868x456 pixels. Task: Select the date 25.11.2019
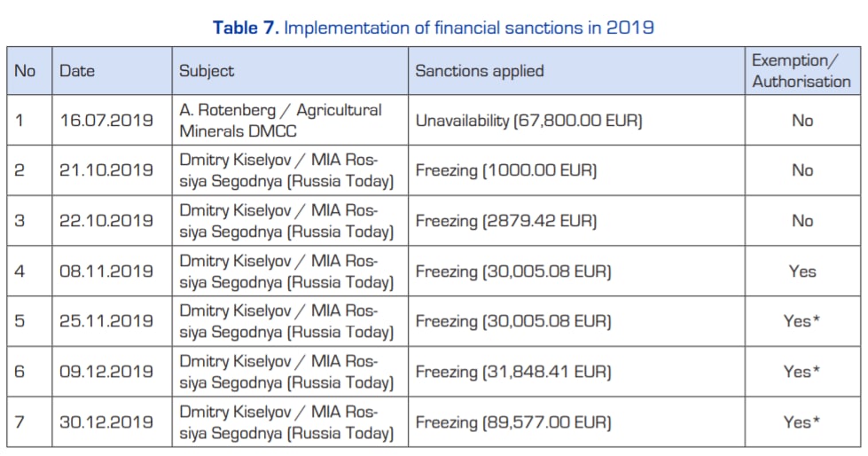106,321
